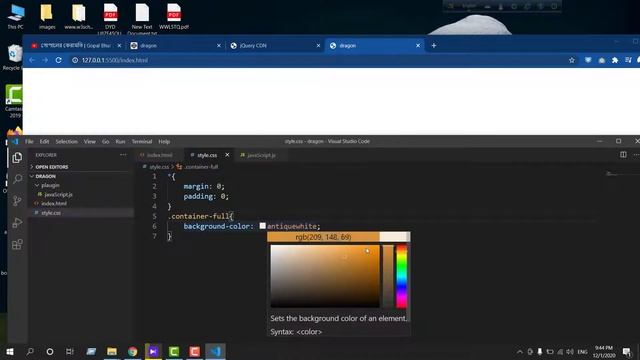Close the active dragon browser tab
640x360 pixels.
coord(418,45)
